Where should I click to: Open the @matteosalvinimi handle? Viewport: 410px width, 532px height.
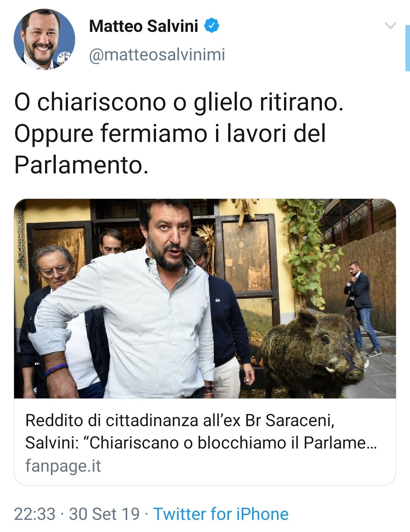(x=157, y=54)
